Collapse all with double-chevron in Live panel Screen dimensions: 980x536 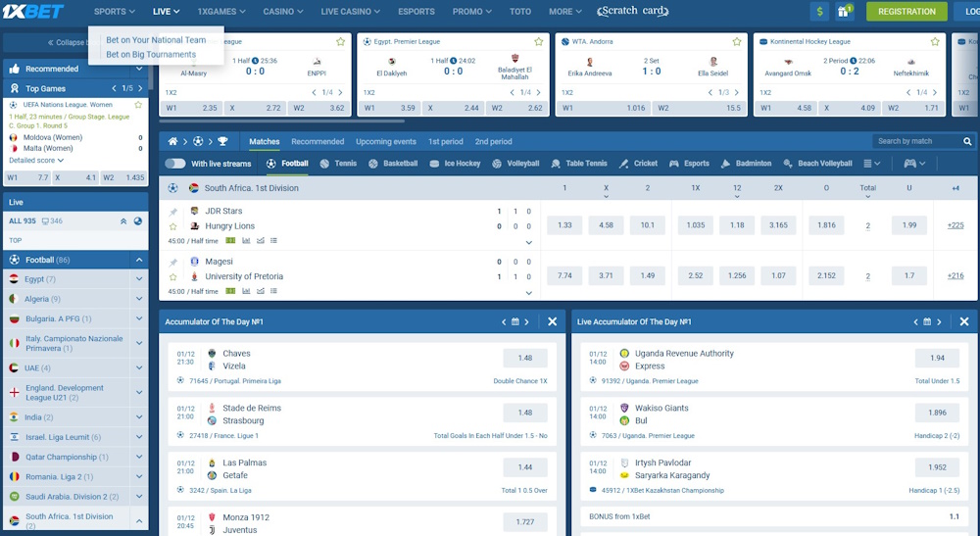pyautogui.click(x=123, y=221)
